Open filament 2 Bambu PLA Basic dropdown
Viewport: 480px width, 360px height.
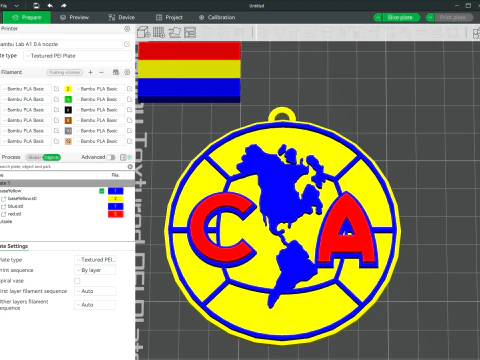(99, 89)
